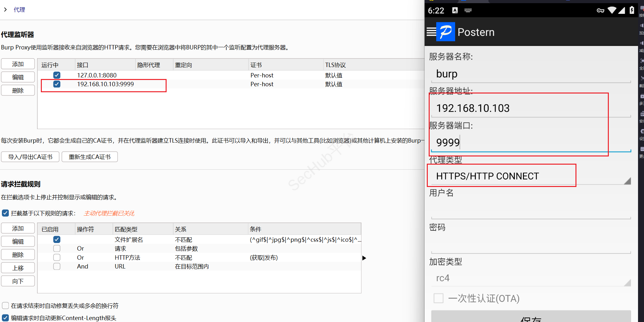Click the 已启用 column header
This screenshot has height=322, width=644.
pos(56,229)
